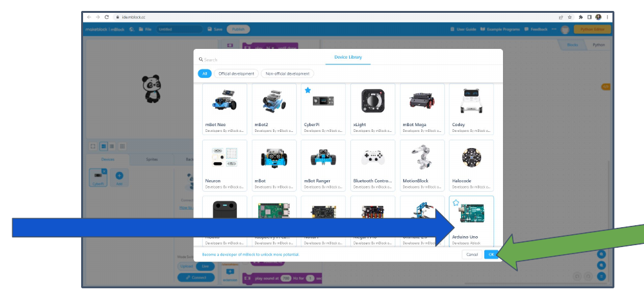
Task: Choose the Raspberry Pi board card
Action: click(274, 221)
